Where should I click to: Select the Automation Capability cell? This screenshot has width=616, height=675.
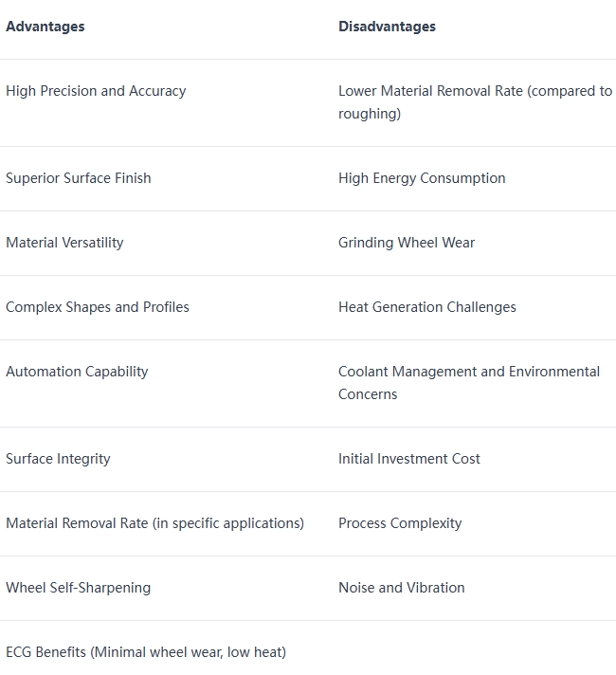tap(77, 372)
